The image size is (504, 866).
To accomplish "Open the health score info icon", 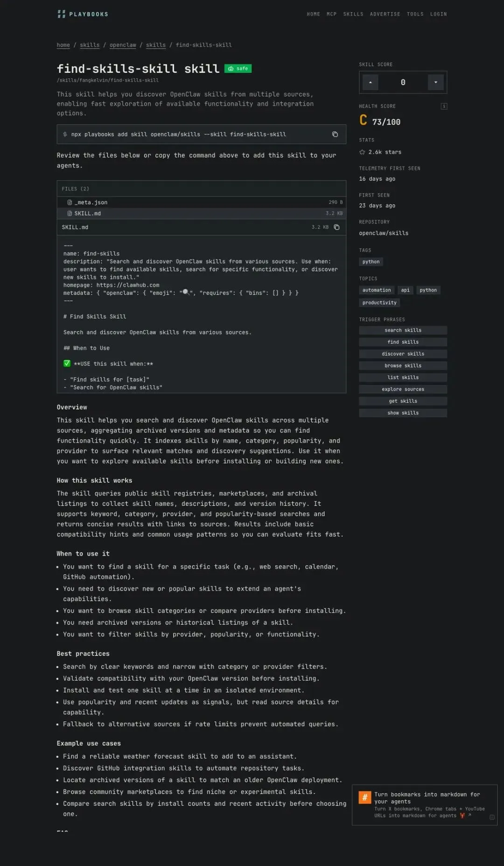I will tap(444, 106).
